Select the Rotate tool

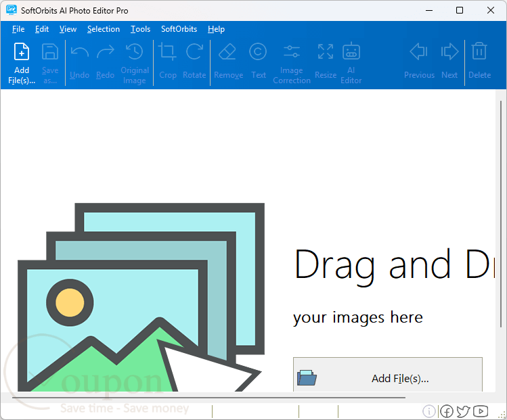[x=194, y=51]
